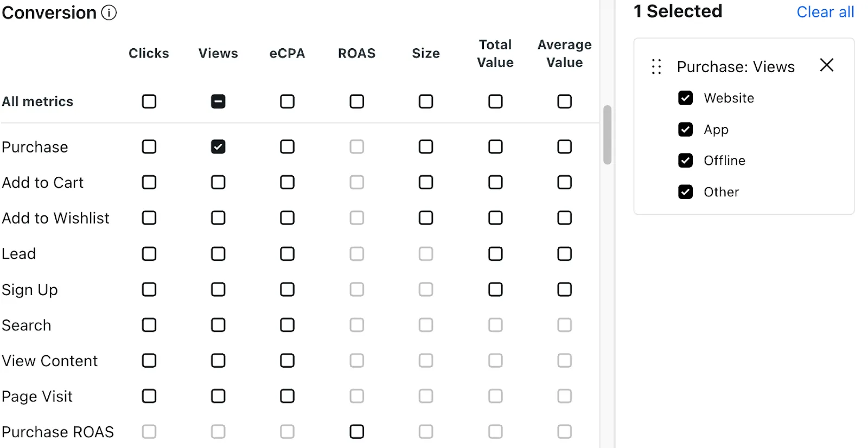Click the info icon next to Conversion
Image resolution: width=868 pixels, height=448 pixels.
coord(109,12)
